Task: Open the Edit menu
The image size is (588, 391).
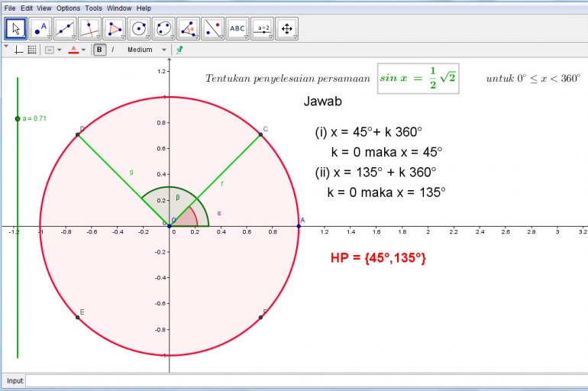Action: click(26, 8)
